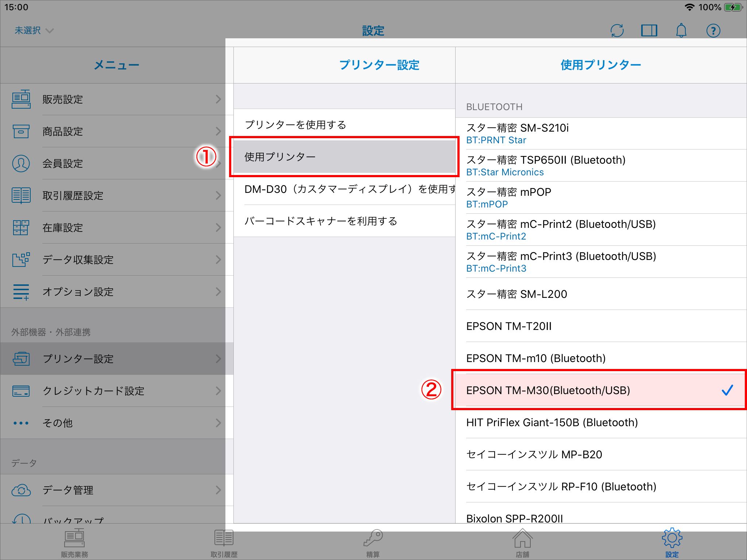
Task: Tap the プリンター設定 printer icon
Action: coord(21,359)
